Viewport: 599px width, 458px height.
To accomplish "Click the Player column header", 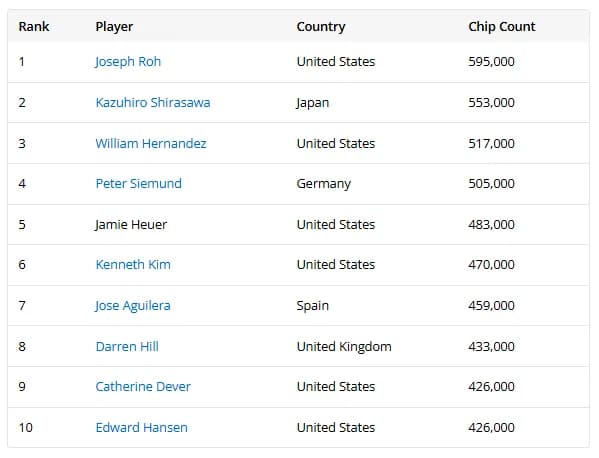I will coord(114,27).
